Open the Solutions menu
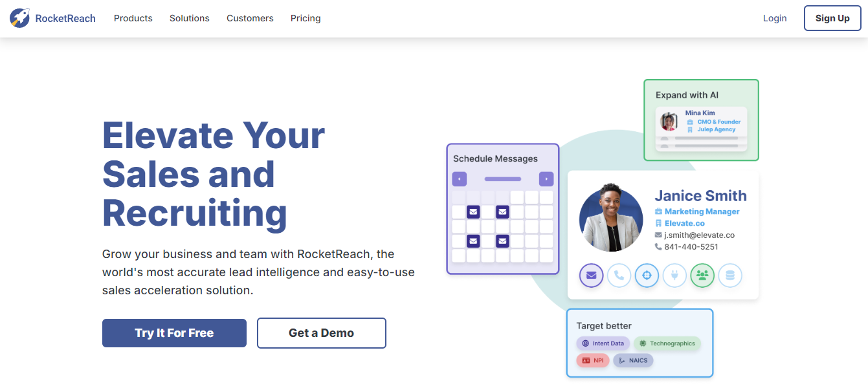This screenshot has height=390, width=868. pos(190,18)
